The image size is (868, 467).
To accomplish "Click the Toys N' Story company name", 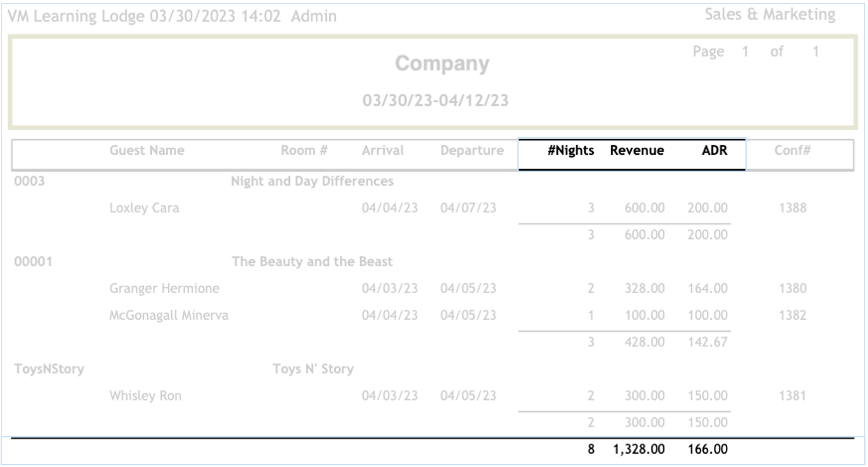I will click(x=313, y=369).
